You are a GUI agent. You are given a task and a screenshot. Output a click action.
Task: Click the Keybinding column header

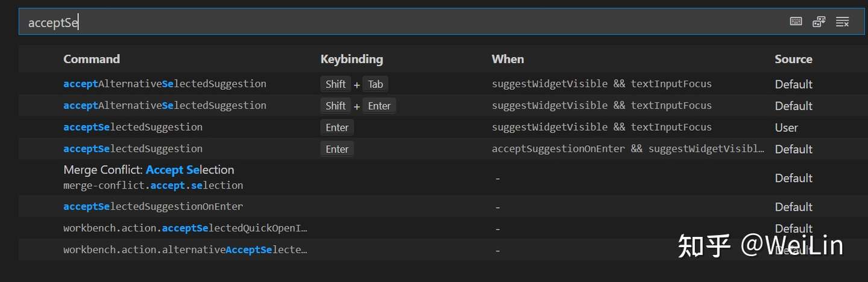[351, 59]
